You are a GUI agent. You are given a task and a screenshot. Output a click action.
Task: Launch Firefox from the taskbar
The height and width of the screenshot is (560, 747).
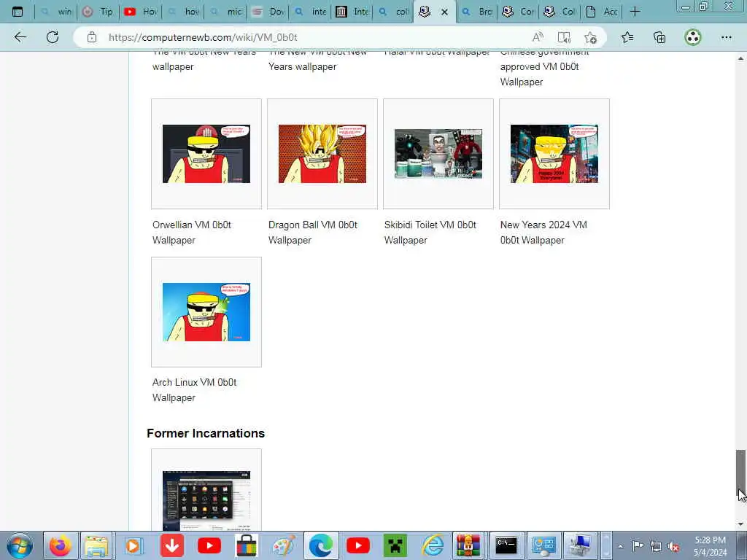[x=61, y=545]
